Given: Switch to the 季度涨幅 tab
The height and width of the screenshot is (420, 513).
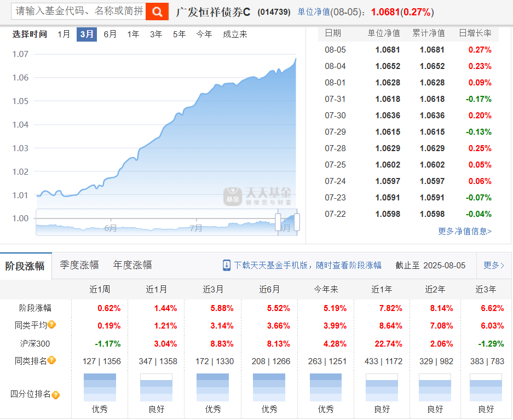Looking at the screenshot, I should 79,265.
